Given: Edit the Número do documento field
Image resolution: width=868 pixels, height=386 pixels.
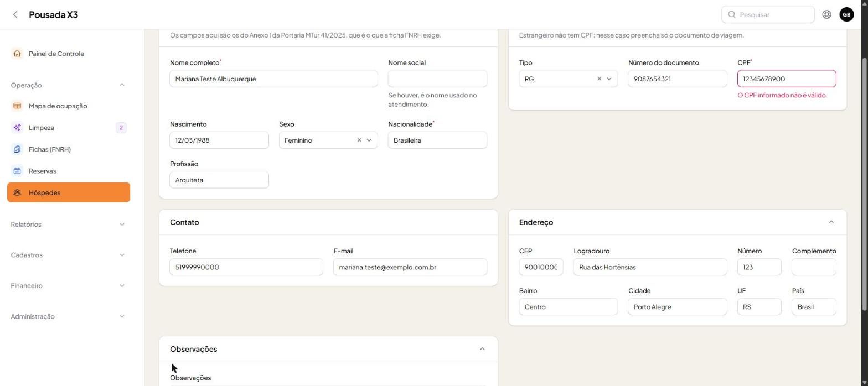Looking at the screenshot, I should [x=678, y=79].
